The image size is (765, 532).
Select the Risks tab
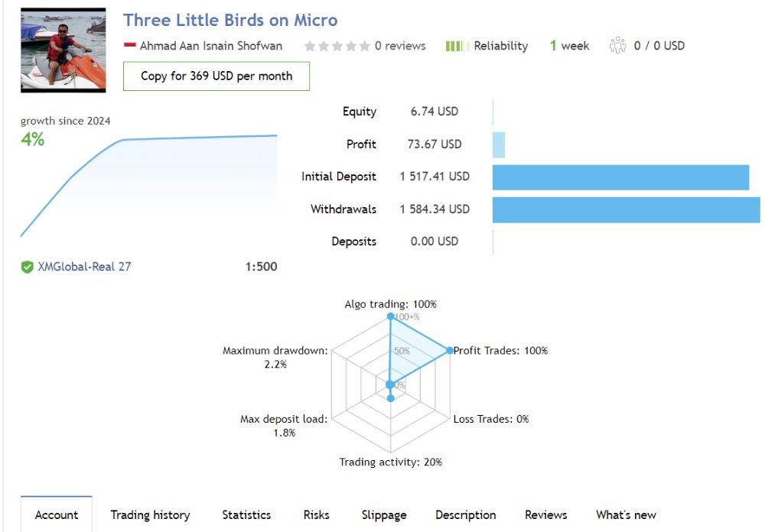pyautogui.click(x=316, y=514)
